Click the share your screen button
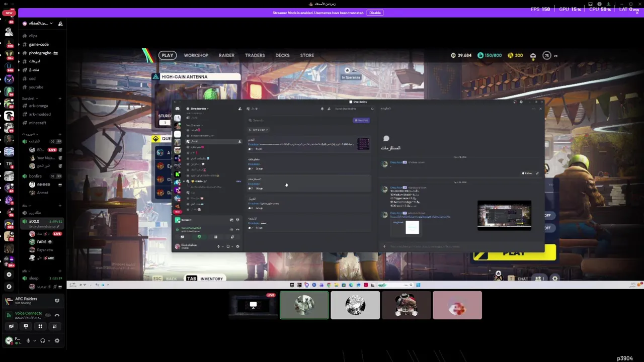This screenshot has width=644, height=362. point(26,326)
